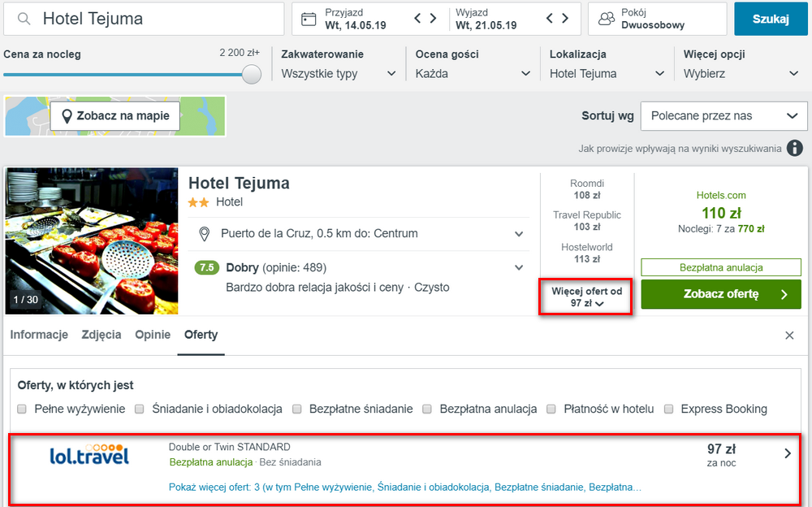Click the Hotels.com 110 zł price
Image resolution: width=812 pixels, height=507 pixels.
(x=721, y=213)
